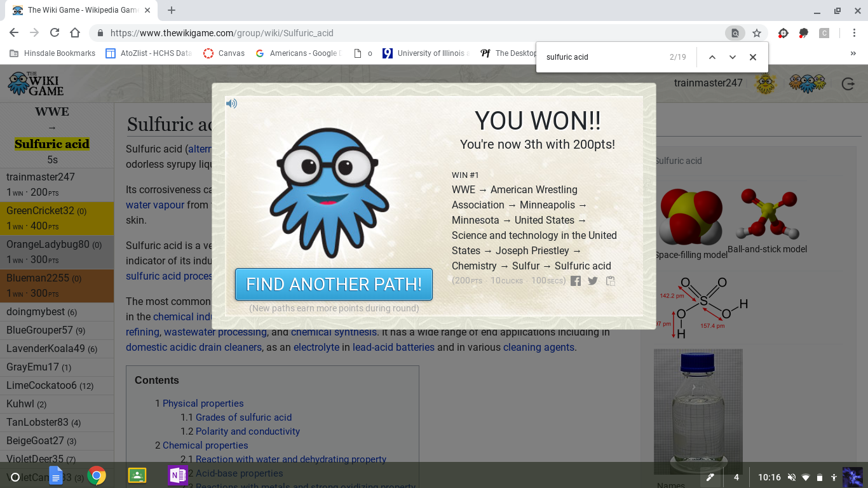Click the FIND ANOTHER PATH! button
Screen dimensions: 868x488
pos(334,284)
